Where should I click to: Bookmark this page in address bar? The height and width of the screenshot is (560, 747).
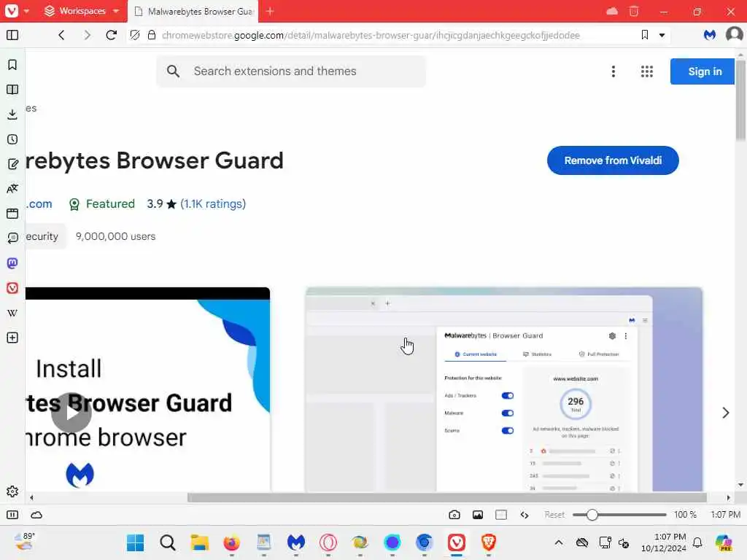pos(645,35)
